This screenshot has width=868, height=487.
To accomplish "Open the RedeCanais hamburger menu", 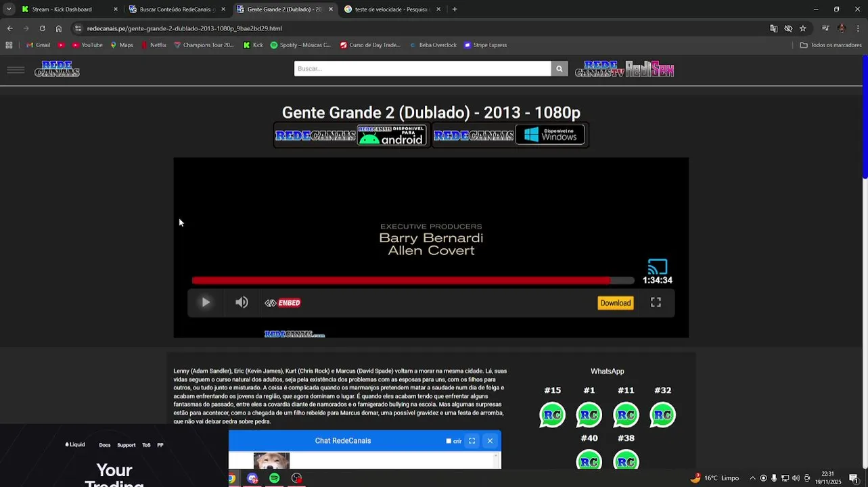I will 16,70.
